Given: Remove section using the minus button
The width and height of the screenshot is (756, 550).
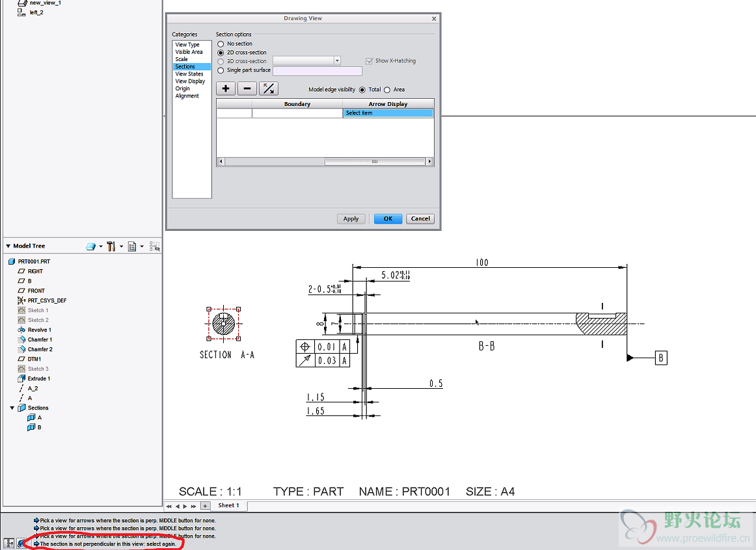Looking at the screenshot, I should coord(247,88).
